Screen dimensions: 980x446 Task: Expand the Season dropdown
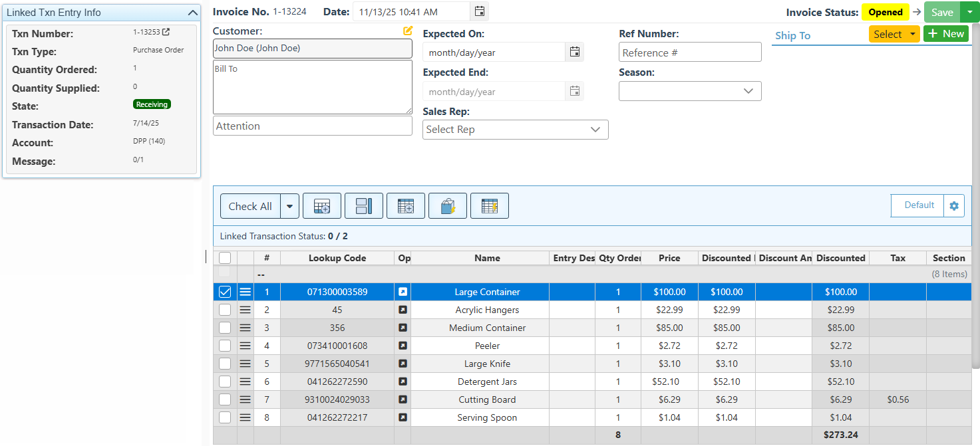click(x=690, y=91)
